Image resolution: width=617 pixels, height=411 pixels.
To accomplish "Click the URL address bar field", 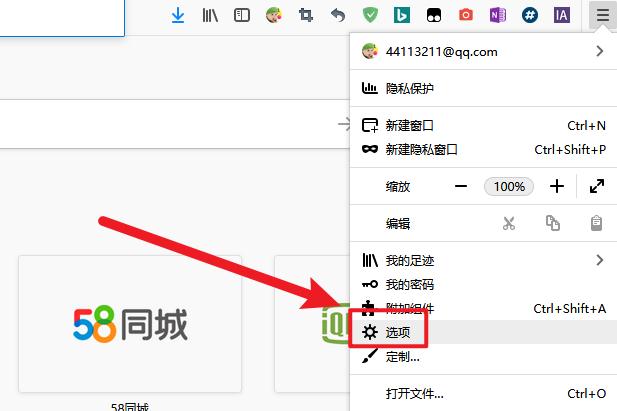I will pos(62,18).
